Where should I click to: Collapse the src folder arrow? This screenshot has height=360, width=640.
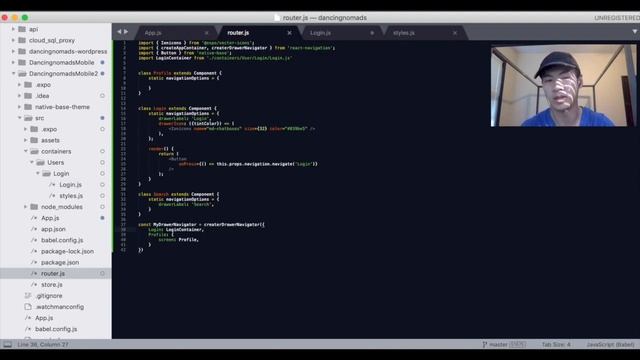pyautogui.click(x=19, y=118)
